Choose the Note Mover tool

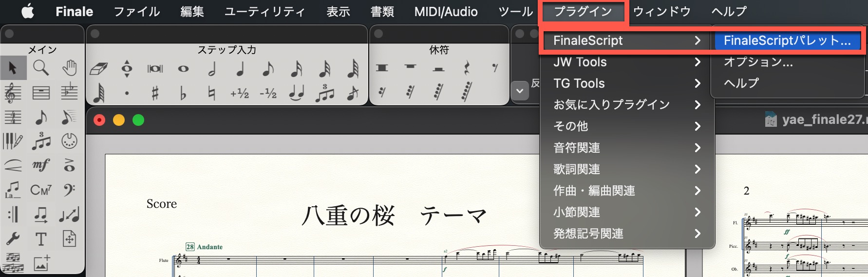pos(41,215)
